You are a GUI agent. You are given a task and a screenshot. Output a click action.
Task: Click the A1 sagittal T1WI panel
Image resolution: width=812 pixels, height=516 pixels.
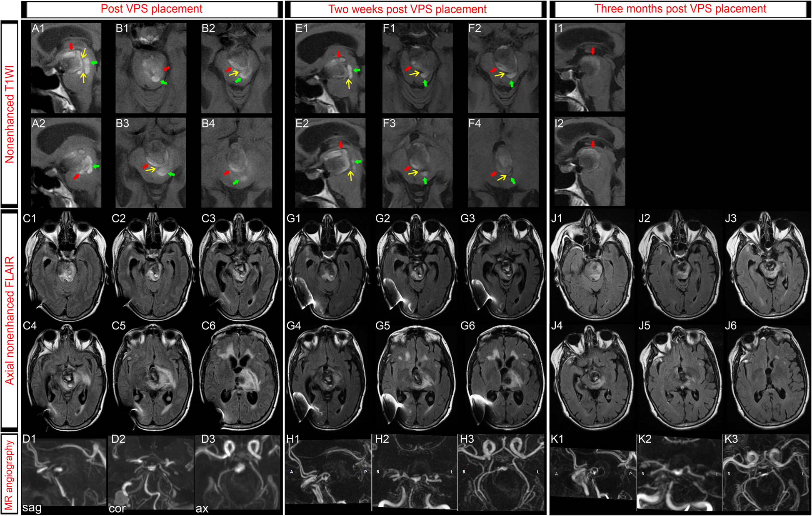click(x=66, y=67)
